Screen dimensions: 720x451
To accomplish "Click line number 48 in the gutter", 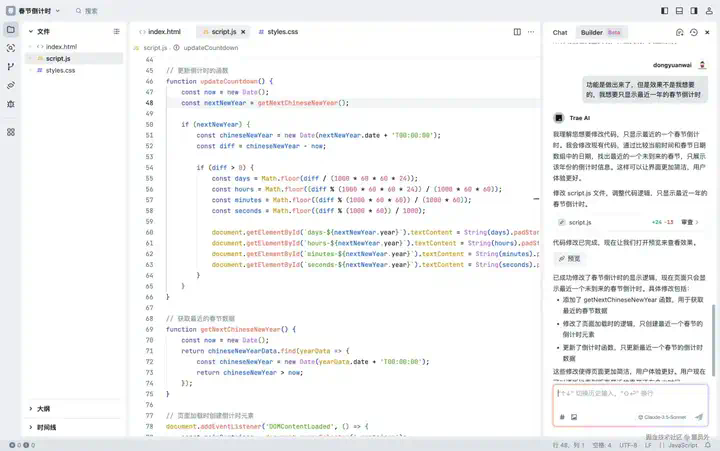I will tap(149, 103).
